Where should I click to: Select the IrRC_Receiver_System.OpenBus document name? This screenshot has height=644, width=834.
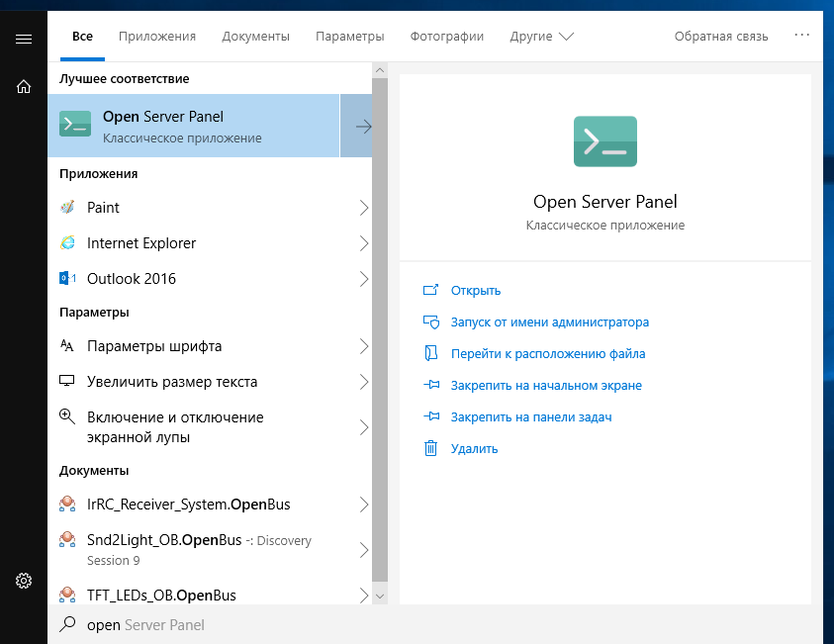(x=189, y=505)
